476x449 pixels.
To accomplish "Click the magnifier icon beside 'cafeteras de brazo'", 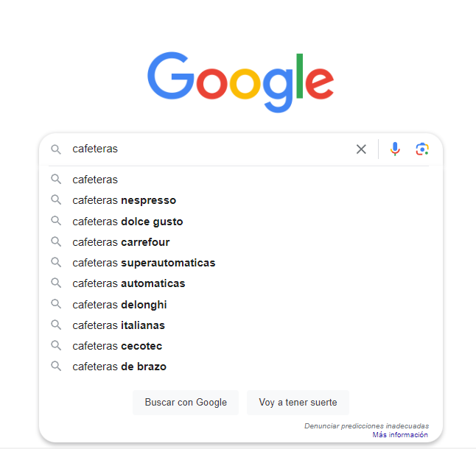I will point(56,367).
